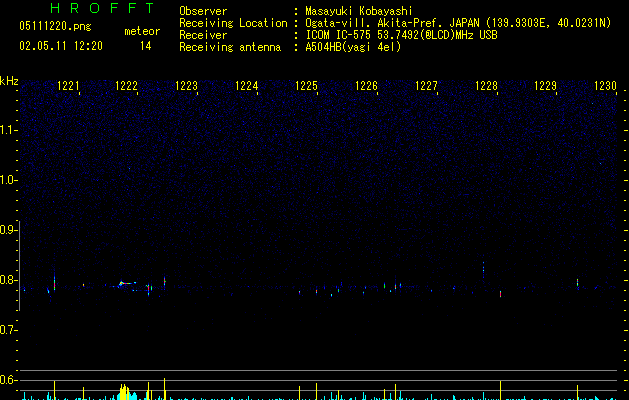Click the meteor label
The image size is (629, 400).
tap(142, 31)
